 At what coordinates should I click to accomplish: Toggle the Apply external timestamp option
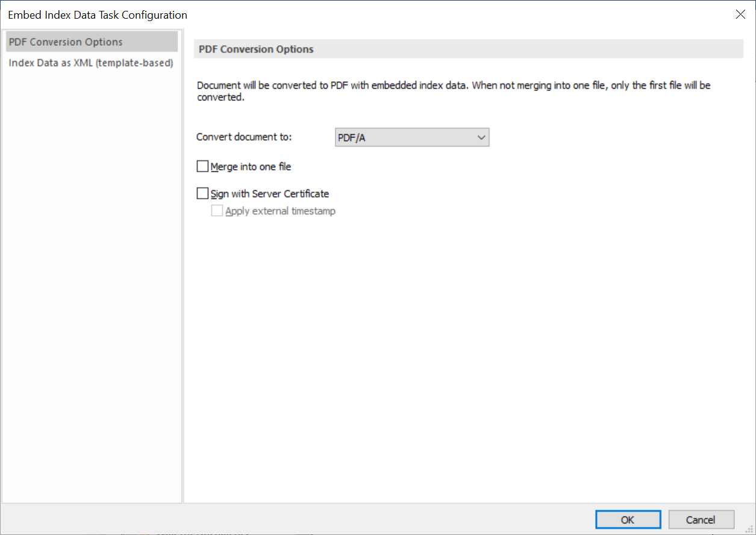217,210
